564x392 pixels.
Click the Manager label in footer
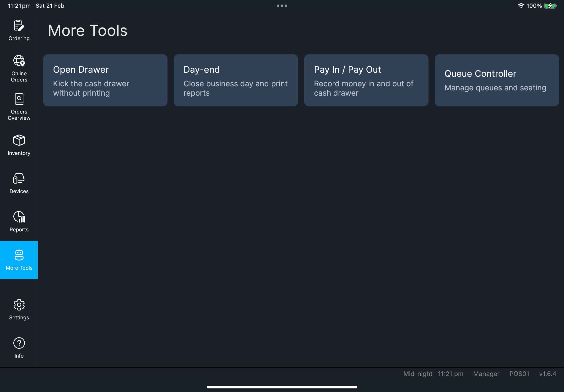[486, 374]
